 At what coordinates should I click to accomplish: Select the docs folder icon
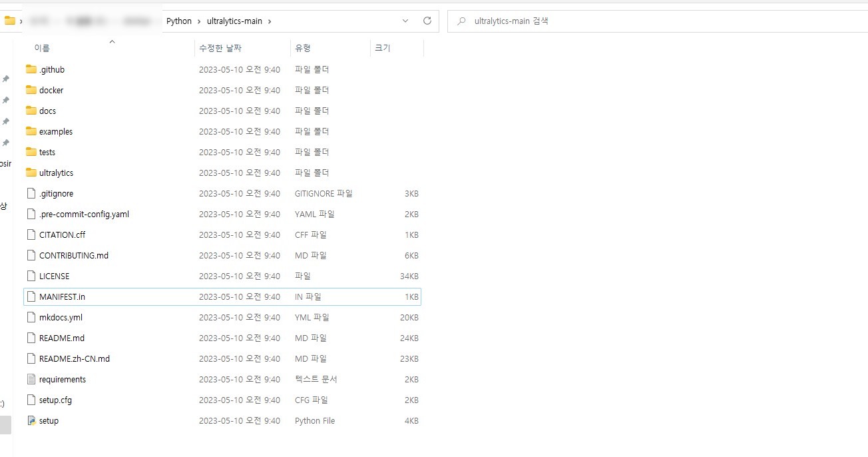click(x=31, y=111)
